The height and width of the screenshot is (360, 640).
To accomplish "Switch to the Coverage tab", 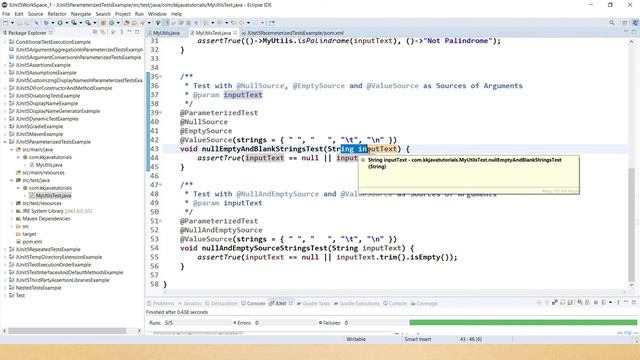I will pos(425,303).
